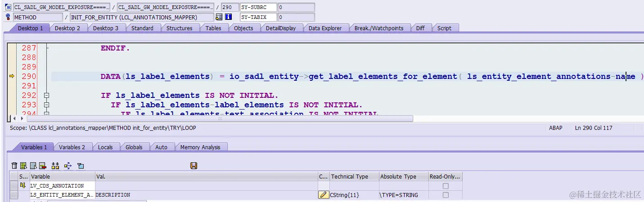Open the Standard tab
This screenshot has width=644, height=202.
(142, 28)
